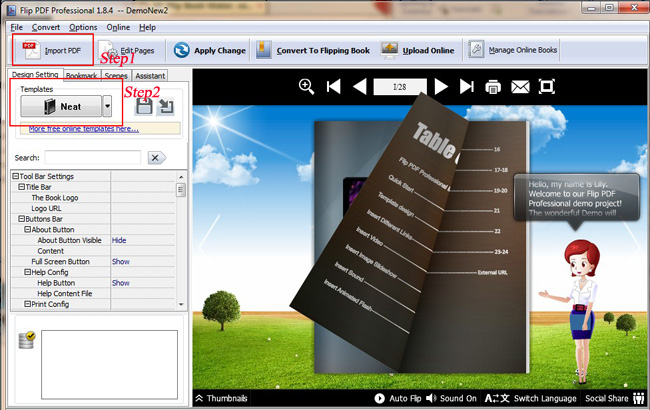Click Social Share button
Viewport: 650px width, 410px height.
(614, 398)
